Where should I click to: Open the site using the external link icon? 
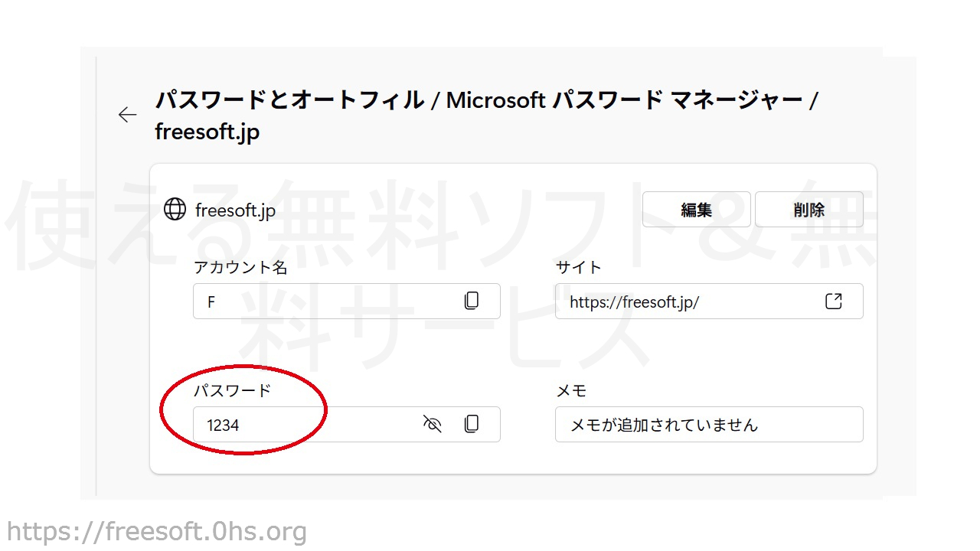click(834, 302)
